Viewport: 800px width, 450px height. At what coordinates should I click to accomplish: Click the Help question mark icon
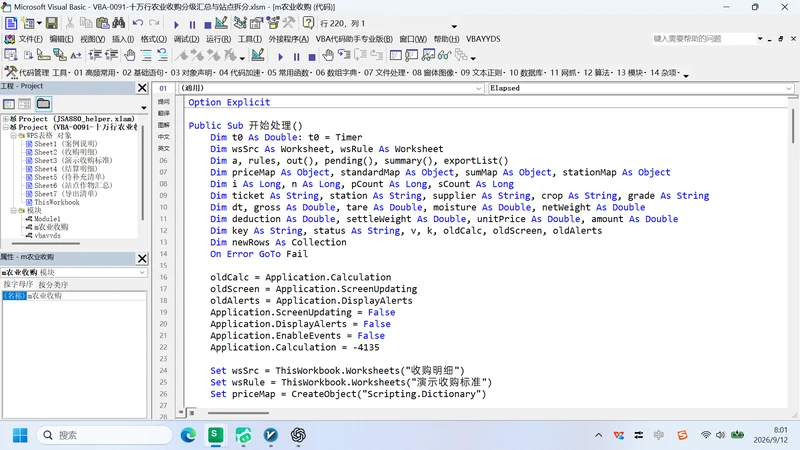click(x=308, y=23)
